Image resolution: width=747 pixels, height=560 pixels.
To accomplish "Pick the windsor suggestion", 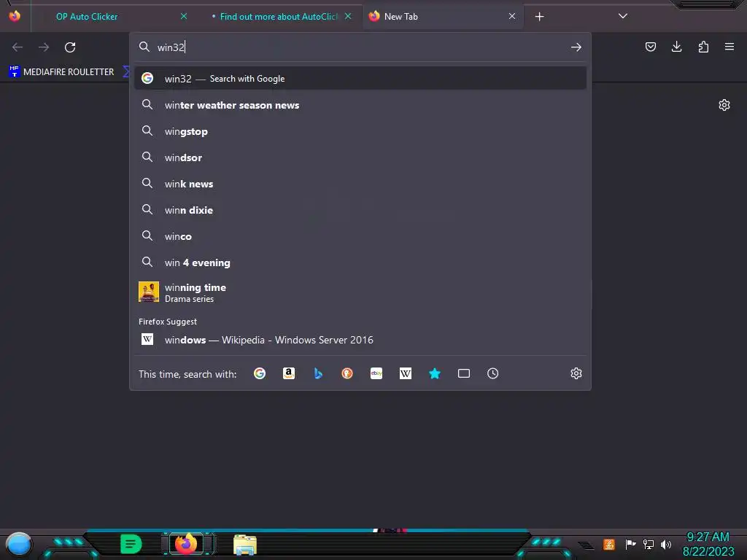I will (360, 157).
